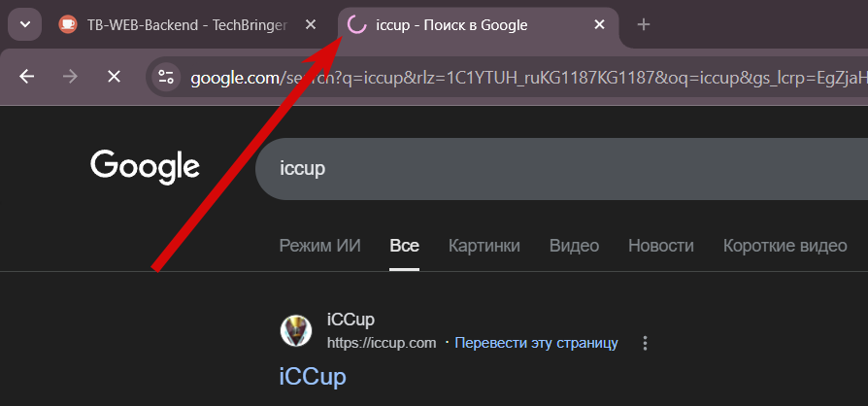This screenshot has height=406, width=868.
Task: Stop page loading with X button
Action: coord(114,76)
